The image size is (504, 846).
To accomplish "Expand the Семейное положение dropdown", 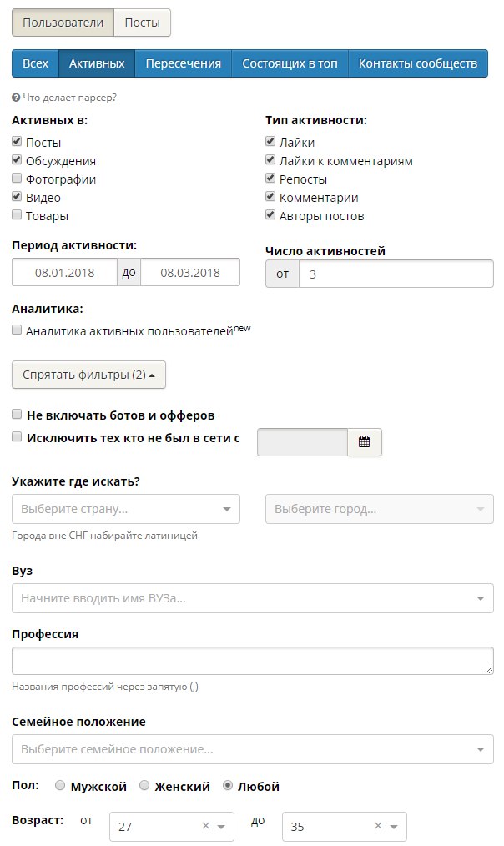I will click(253, 749).
